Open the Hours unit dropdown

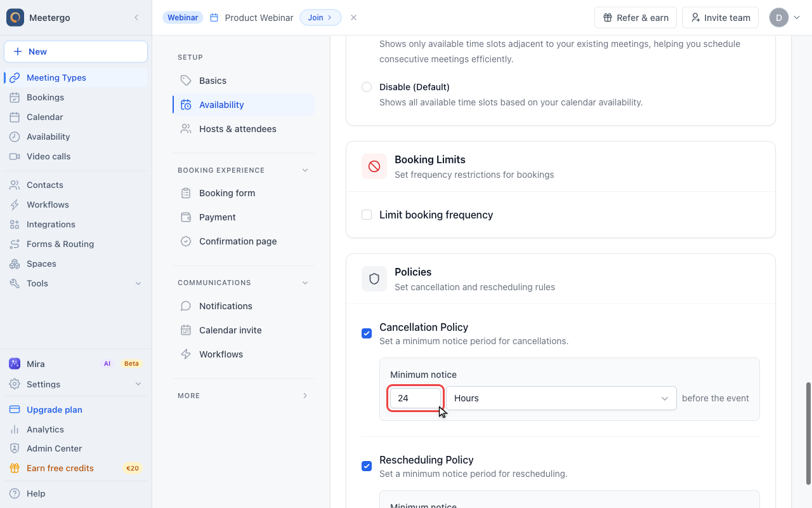click(x=561, y=398)
